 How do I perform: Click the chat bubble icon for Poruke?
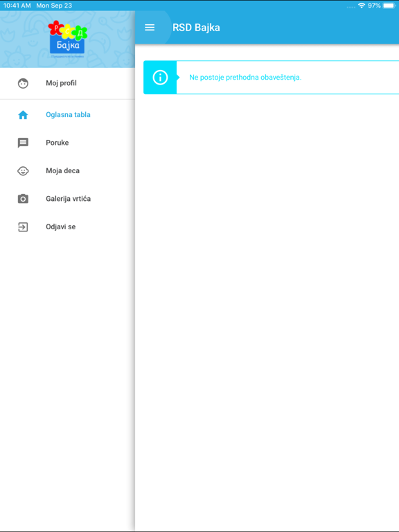pyautogui.click(x=23, y=143)
